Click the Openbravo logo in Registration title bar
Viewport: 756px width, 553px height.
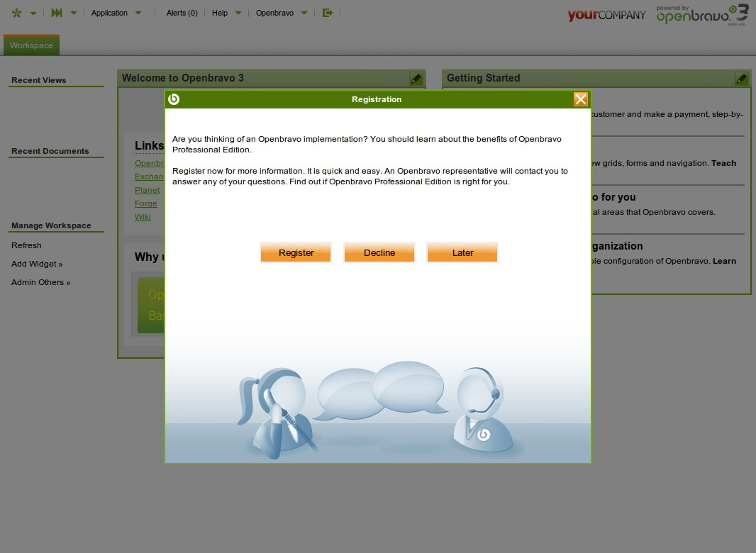174,99
